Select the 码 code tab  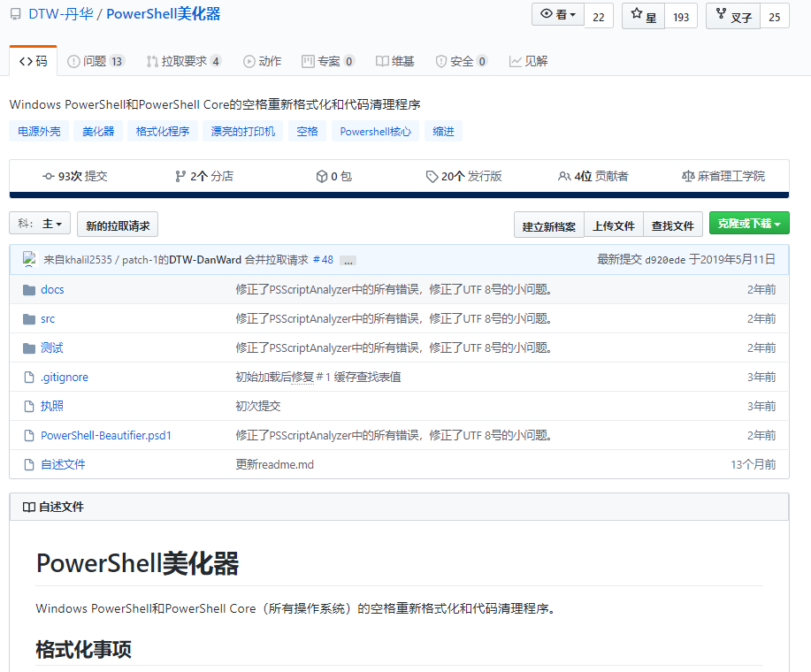pyautogui.click(x=33, y=61)
